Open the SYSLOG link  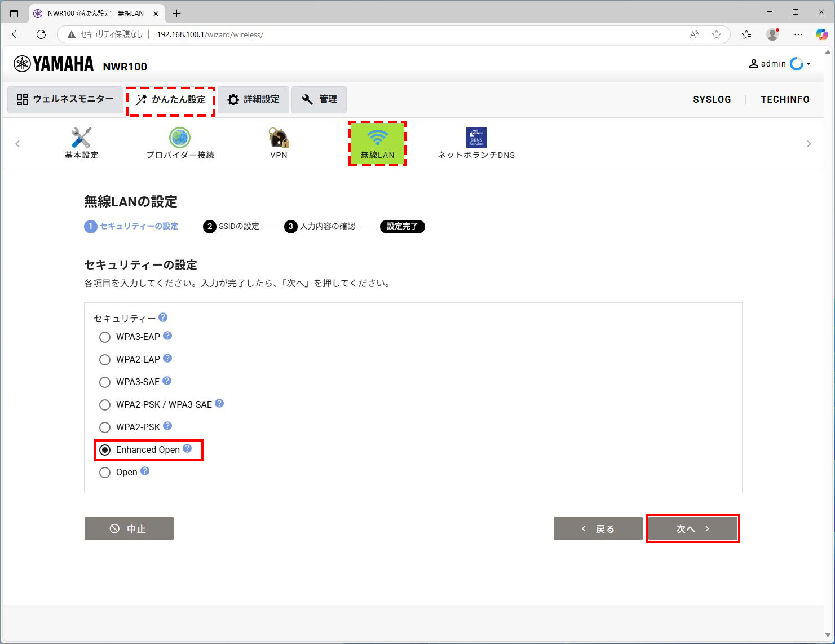click(x=712, y=99)
